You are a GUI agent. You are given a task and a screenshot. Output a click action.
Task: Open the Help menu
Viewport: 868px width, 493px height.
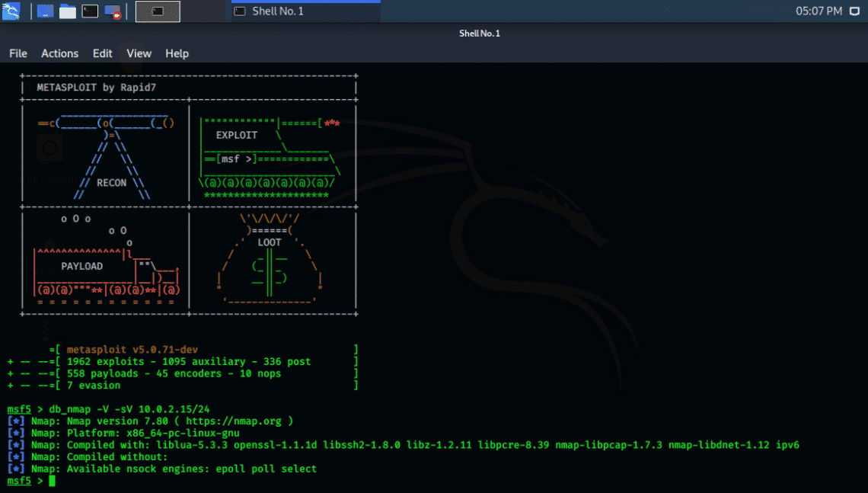[177, 53]
